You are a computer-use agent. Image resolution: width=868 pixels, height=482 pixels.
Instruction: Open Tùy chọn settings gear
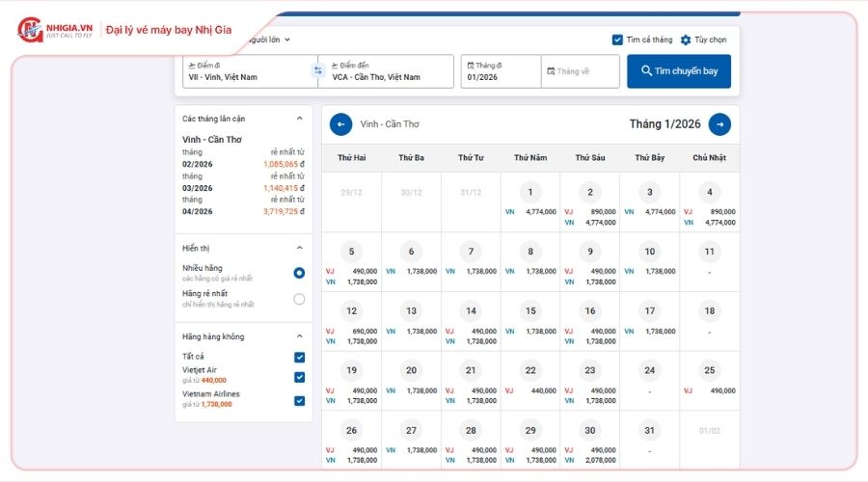(686, 40)
